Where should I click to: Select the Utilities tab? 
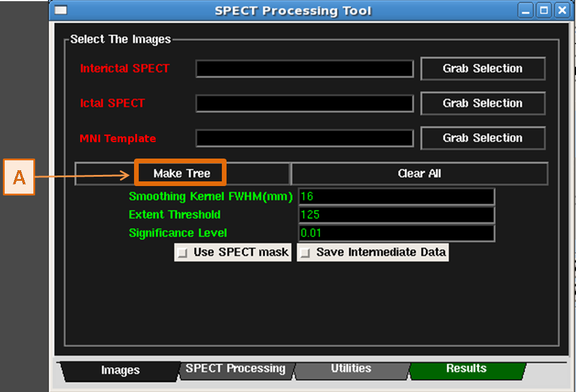(351, 369)
